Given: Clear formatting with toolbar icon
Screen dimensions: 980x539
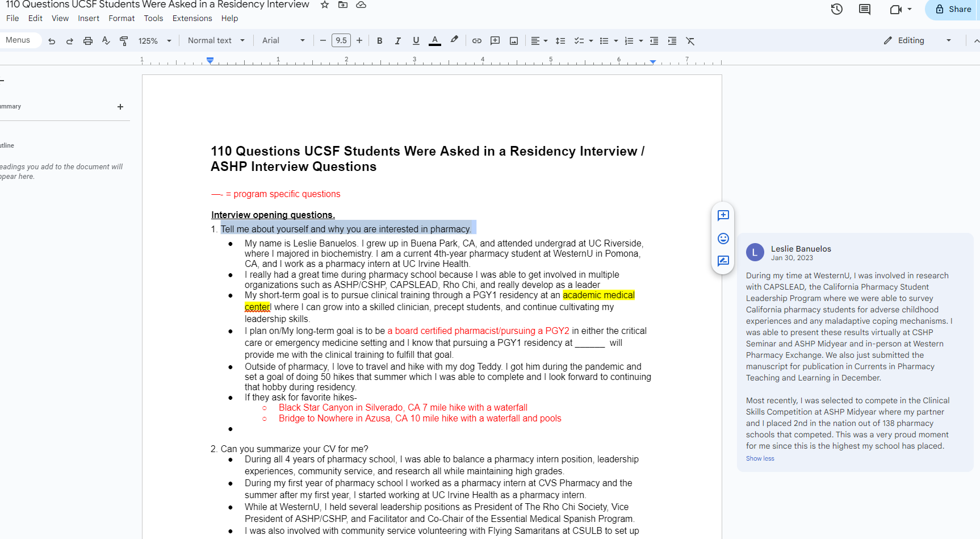Looking at the screenshot, I should [x=690, y=41].
